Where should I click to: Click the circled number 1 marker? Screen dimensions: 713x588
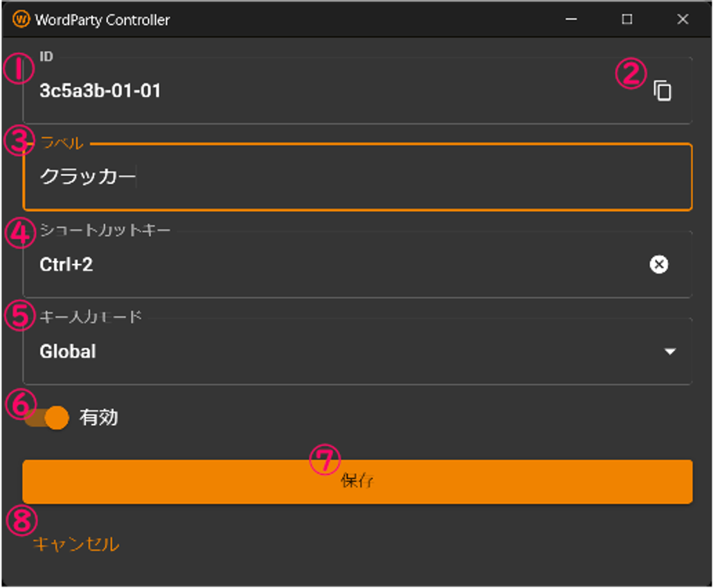[x=19, y=70]
